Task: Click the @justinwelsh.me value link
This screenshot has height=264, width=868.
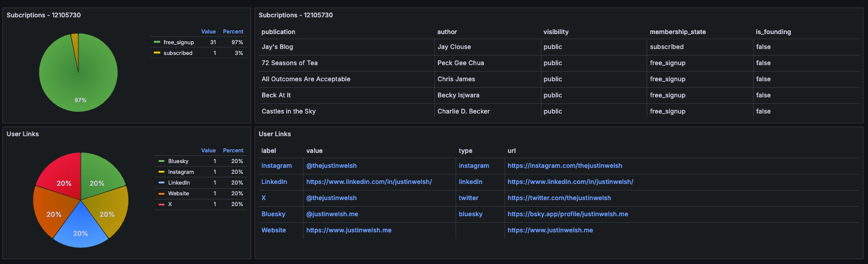Action: (x=332, y=214)
